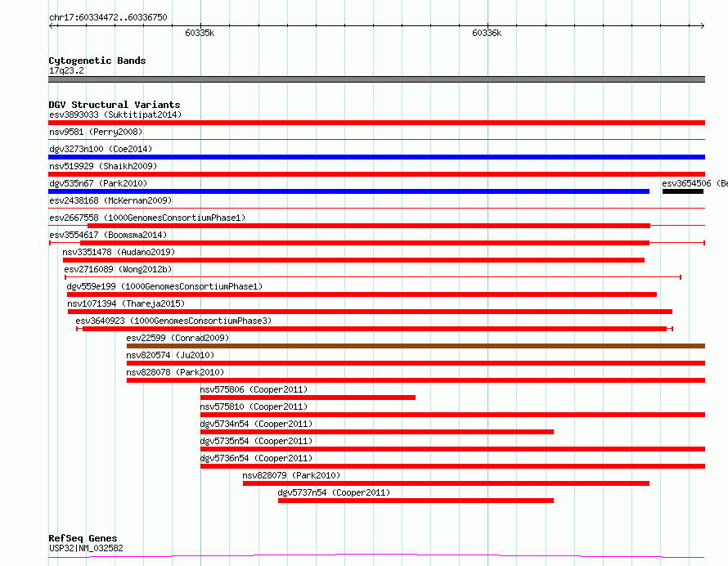The image size is (728, 566).
Task: Open nsv575806 (Cooper2011) variant label
Action: [254, 389]
